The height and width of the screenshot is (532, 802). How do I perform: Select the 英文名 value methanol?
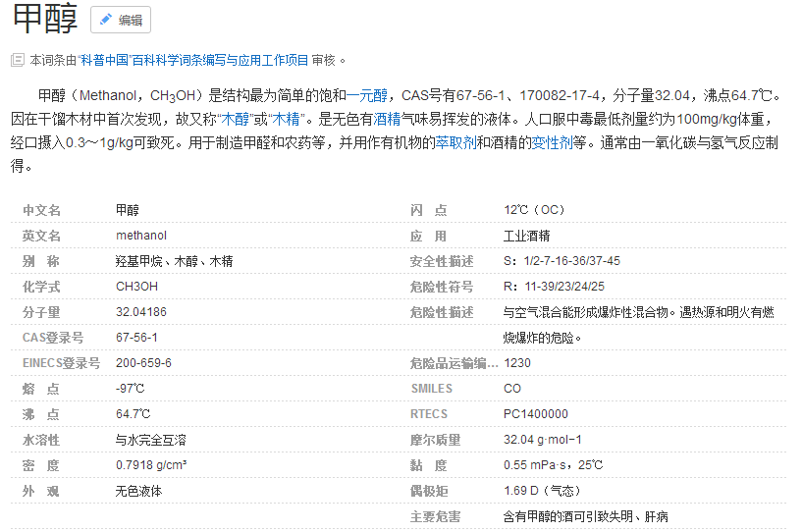(x=141, y=236)
